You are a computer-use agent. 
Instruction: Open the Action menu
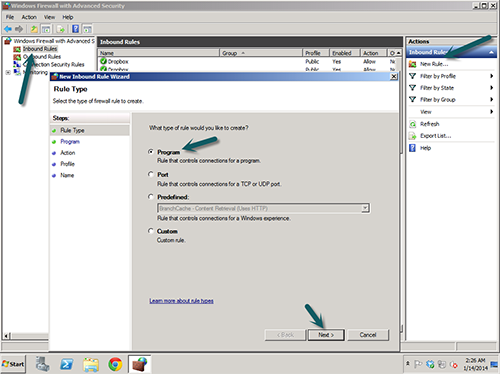(x=29, y=17)
